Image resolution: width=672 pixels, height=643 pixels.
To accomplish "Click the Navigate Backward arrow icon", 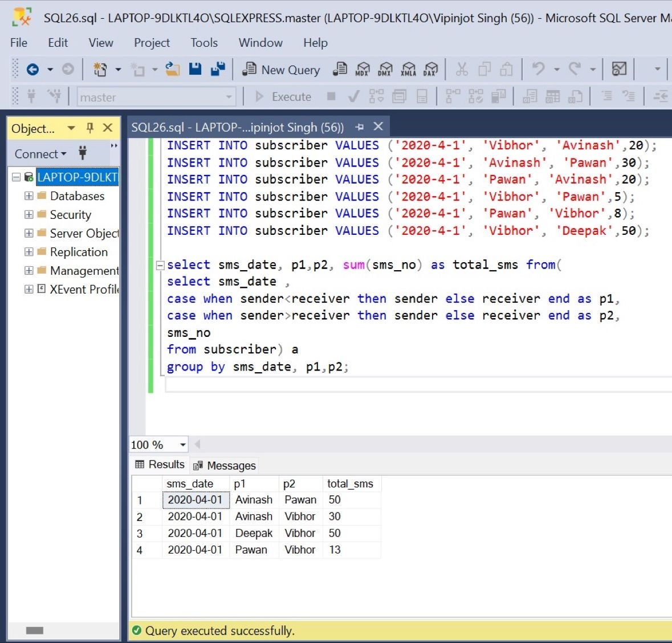I will [x=33, y=70].
